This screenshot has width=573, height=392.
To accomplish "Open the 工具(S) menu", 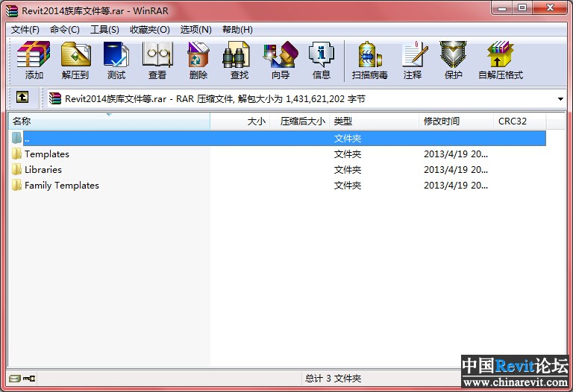I will [104, 30].
